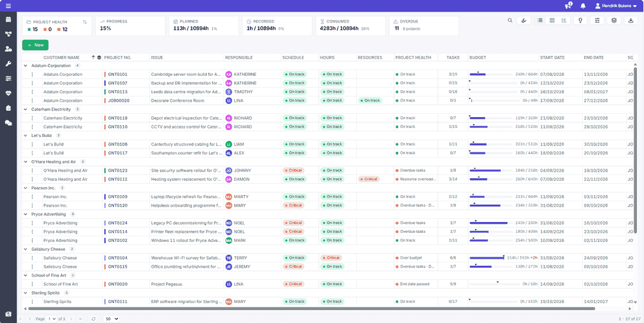Click Critical hours badge for GNT0104
This screenshot has width=644, height=323.
(x=331, y=258)
